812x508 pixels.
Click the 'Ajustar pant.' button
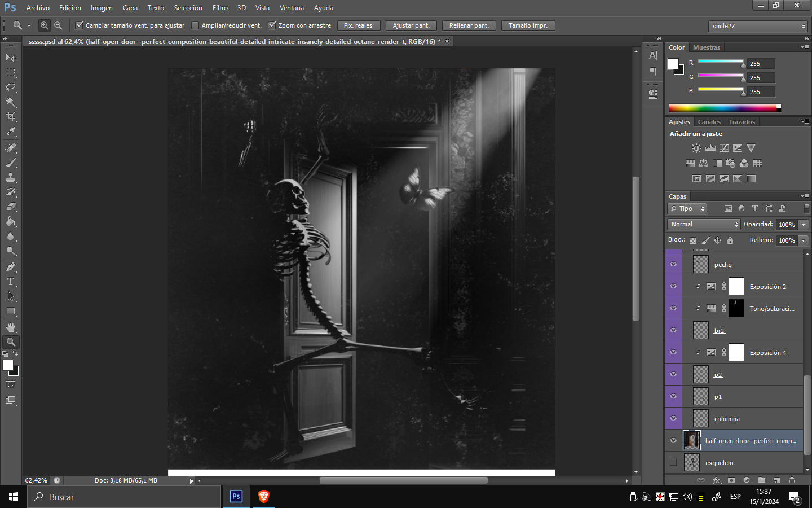[411, 25]
